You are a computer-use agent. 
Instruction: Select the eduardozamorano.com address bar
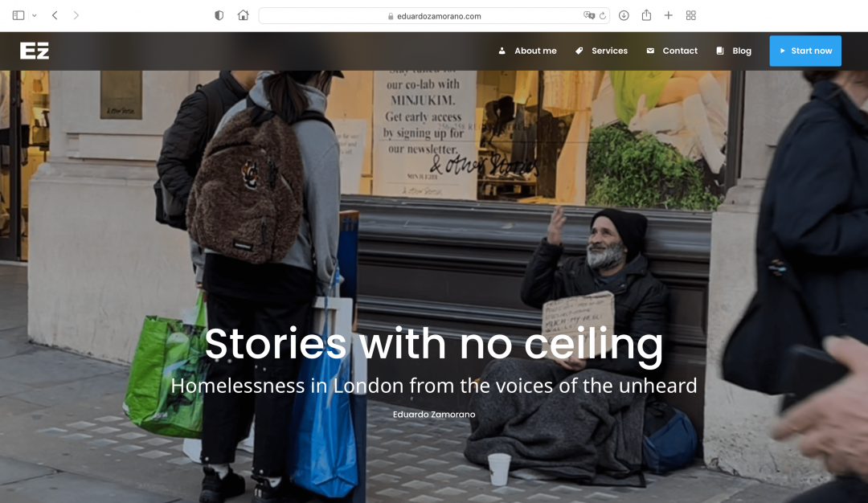[434, 15]
